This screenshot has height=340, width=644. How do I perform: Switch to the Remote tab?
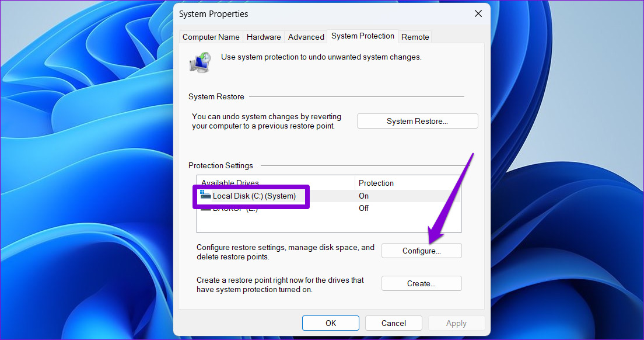click(415, 37)
